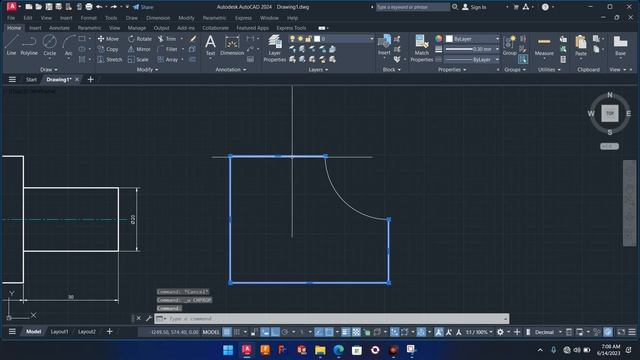Toggle dynamic input in status bar

(x=265, y=332)
